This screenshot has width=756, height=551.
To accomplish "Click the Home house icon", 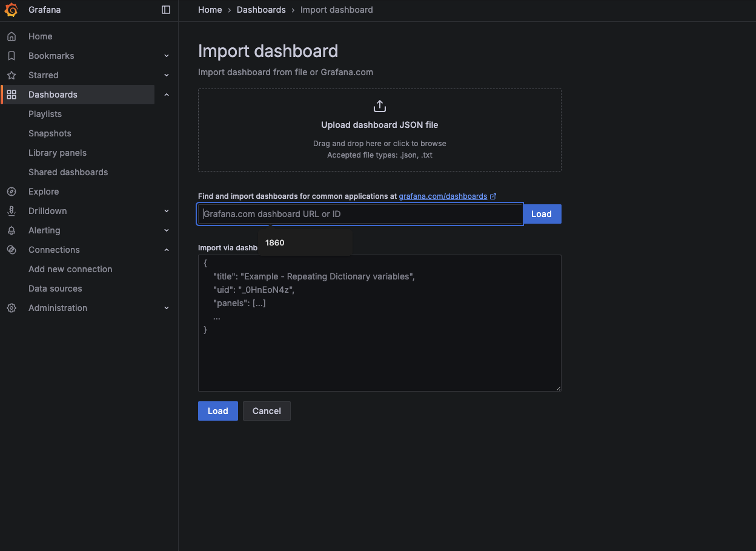I will pyautogui.click(x=11, y=36).
